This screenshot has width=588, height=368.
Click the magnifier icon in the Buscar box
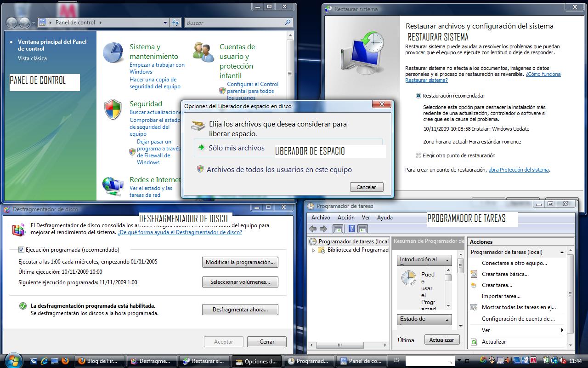click(288, 23)
